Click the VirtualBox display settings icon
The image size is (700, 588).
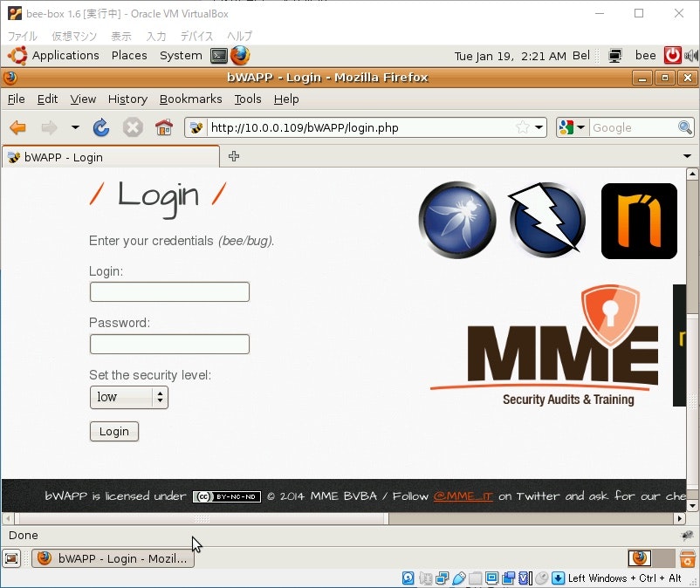(x=491, y=578)
